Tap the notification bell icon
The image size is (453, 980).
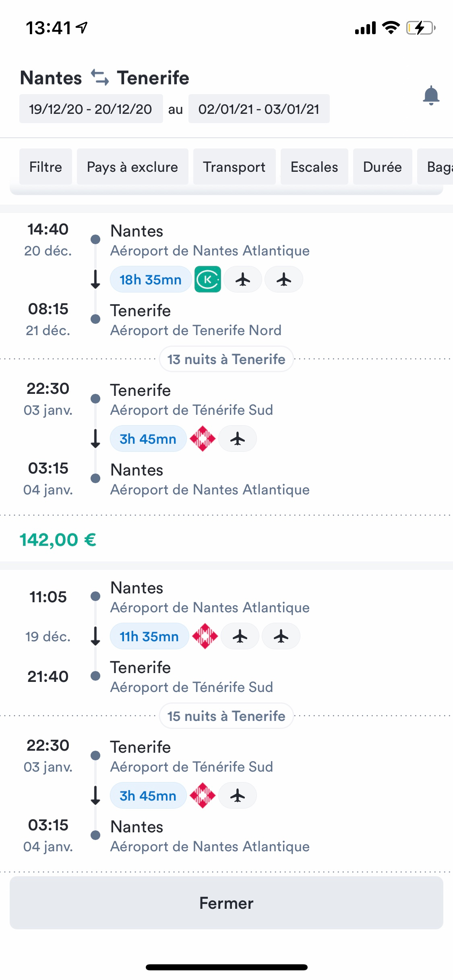tap(431, 96)
